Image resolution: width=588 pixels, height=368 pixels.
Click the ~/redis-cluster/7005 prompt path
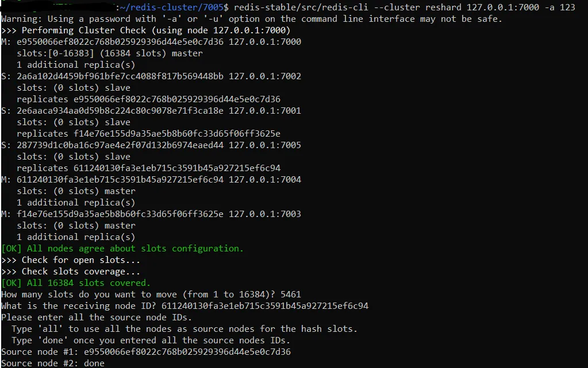coord(171,7)
